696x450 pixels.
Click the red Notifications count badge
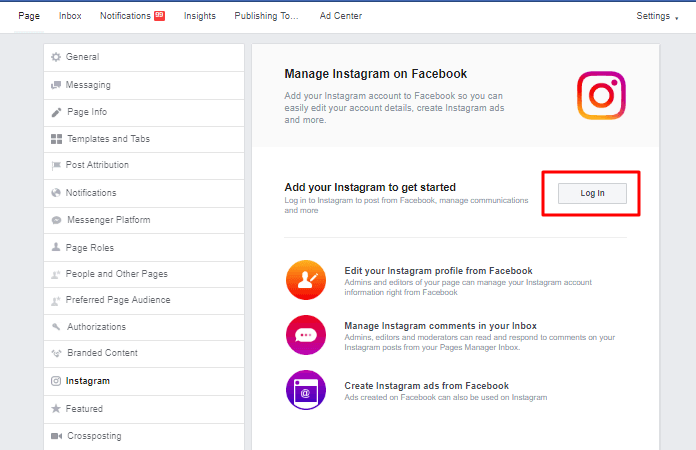point(159,16)
